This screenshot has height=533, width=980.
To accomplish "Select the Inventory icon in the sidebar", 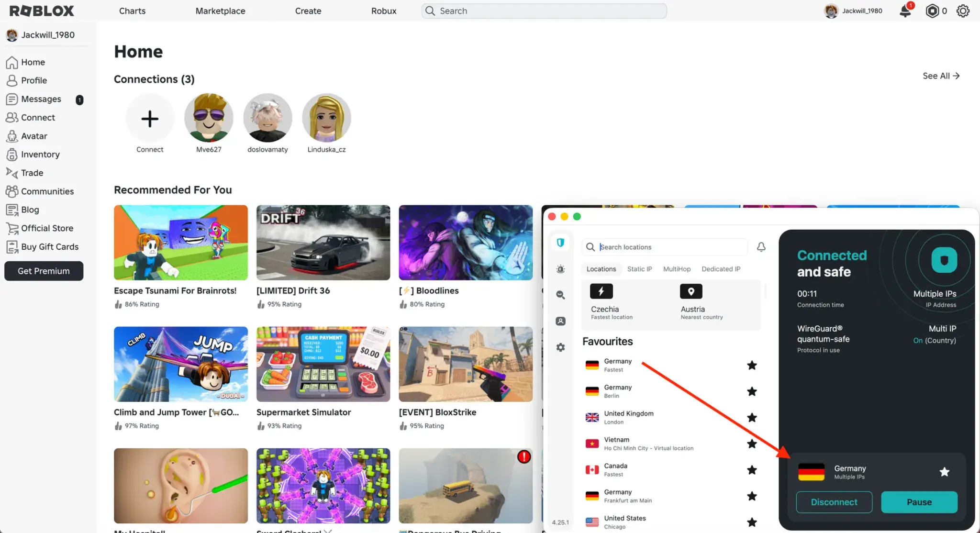I will click(12, 154).
